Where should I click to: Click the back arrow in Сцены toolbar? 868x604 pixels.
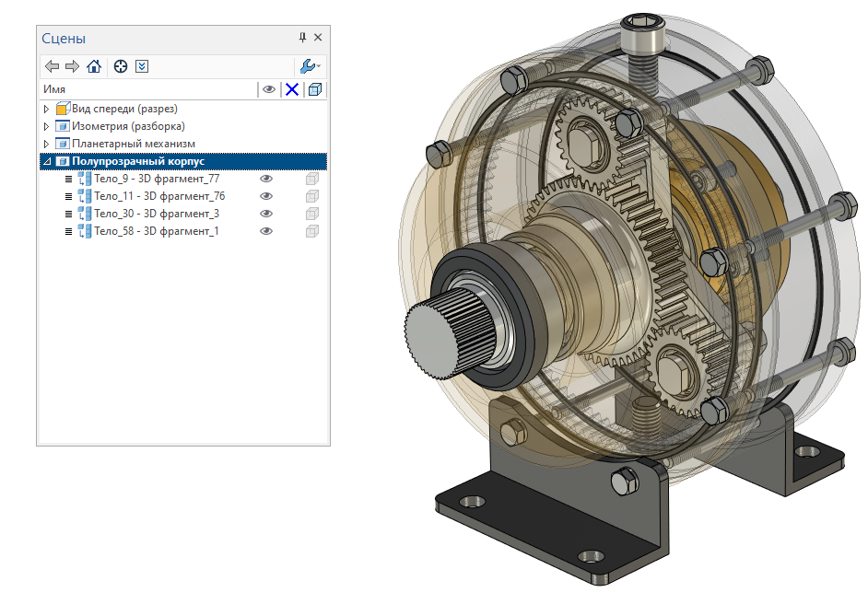(x=52, y=66)
